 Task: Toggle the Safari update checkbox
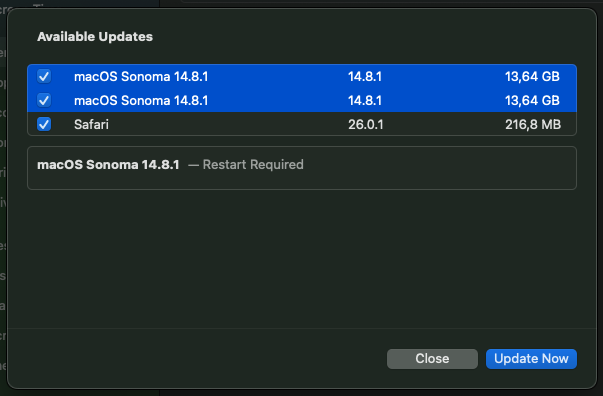(x=44, y=124)
